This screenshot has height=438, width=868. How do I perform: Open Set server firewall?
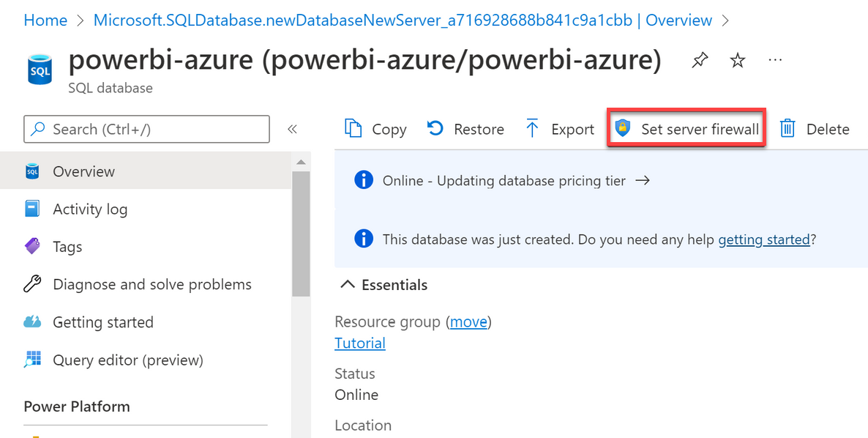point(686,128)
